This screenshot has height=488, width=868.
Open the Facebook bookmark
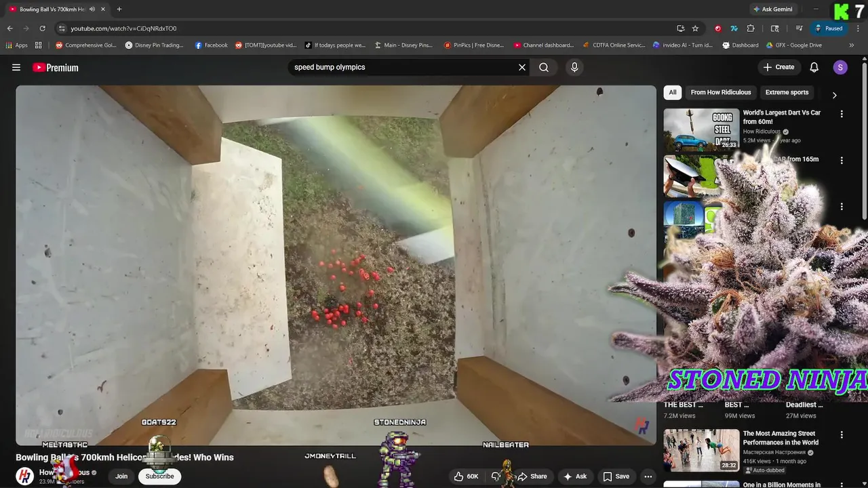[x=211, y=45]
